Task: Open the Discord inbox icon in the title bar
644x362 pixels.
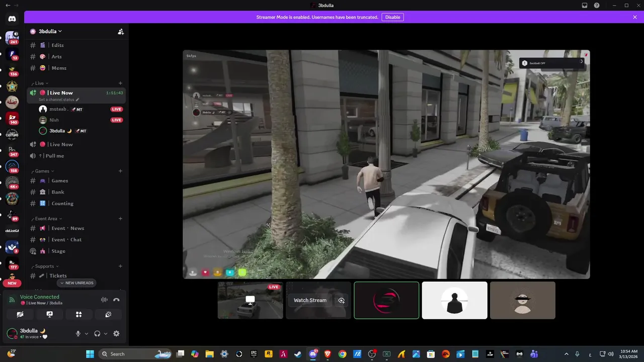Action: [585, 6]
